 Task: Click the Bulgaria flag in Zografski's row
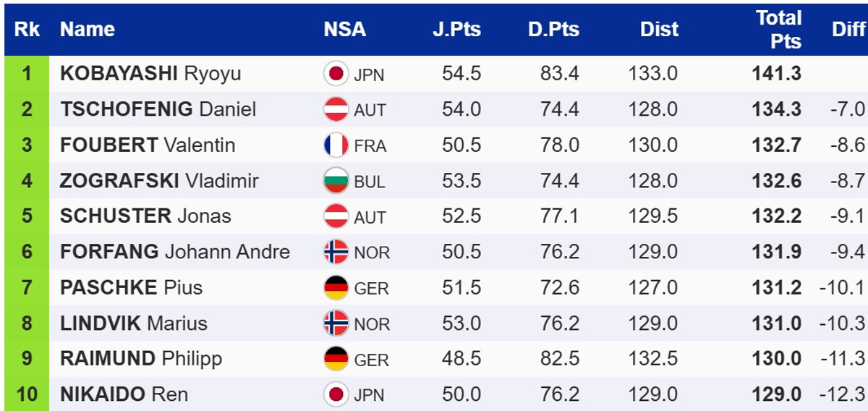click(x=336, y=181)
